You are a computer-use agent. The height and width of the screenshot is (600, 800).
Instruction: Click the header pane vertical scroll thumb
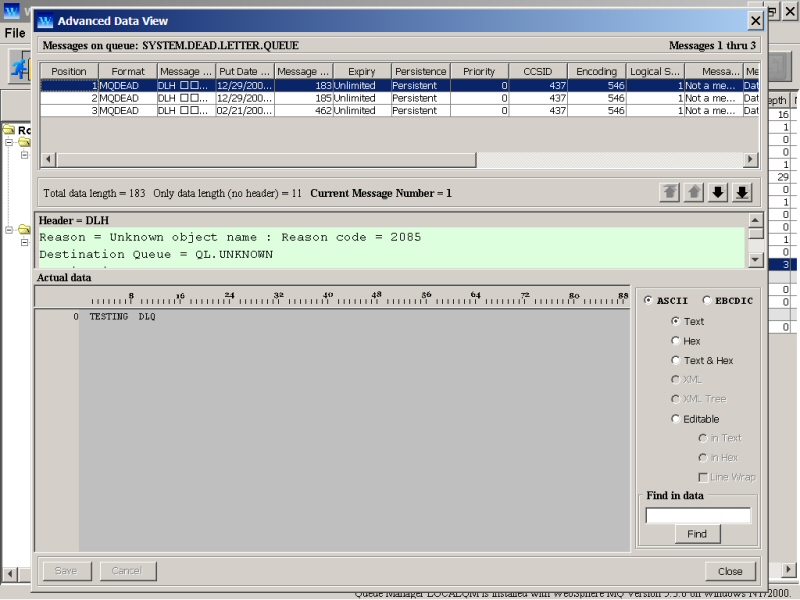pyautogui.click(x=756, y=233)
